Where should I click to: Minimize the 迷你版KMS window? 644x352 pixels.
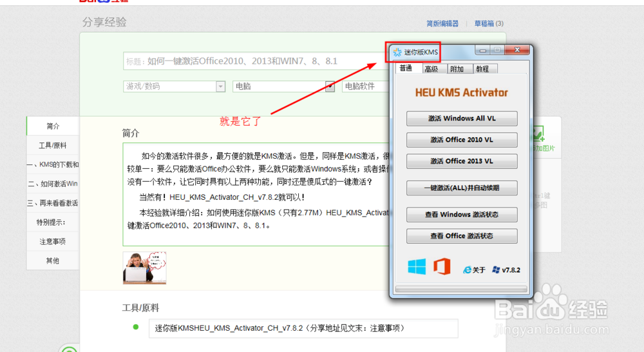pos(483,50)
